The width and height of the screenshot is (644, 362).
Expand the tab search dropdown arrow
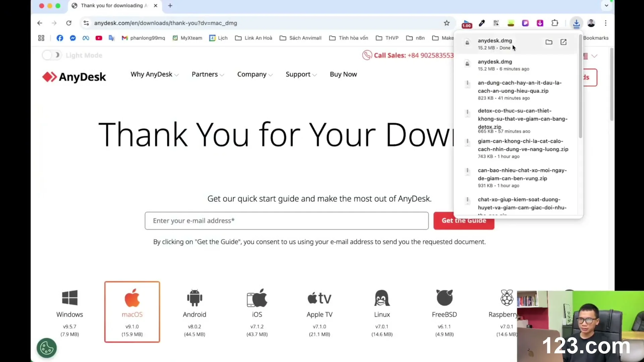coord(606,6)
